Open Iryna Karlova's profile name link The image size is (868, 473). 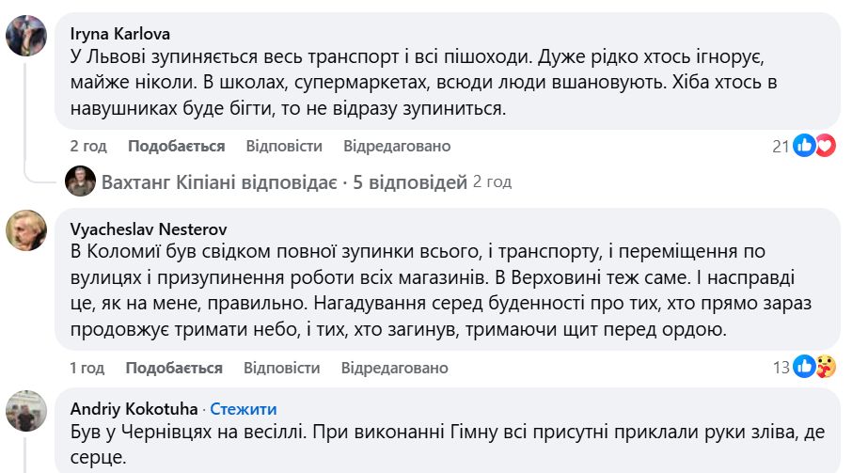point(120,33)
